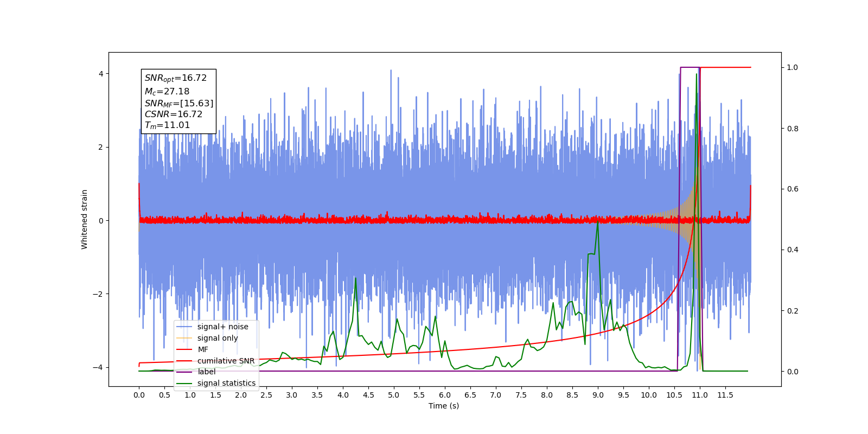This screenshot has height=434, width=868.
Task: Click the left y-axis tick label 0
Action: (x=101, y=221)
